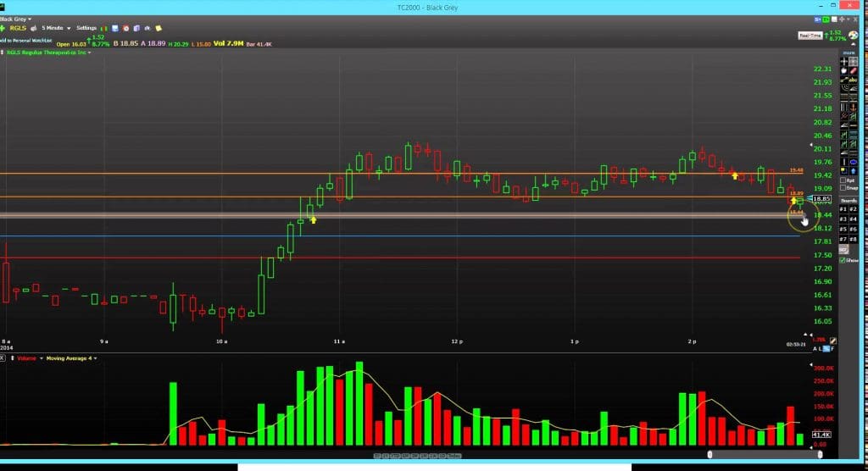Viewport: 868px width, 471px height.
Task: Open chart Settings
Action: pyautogui.click(x=86, y=28)
